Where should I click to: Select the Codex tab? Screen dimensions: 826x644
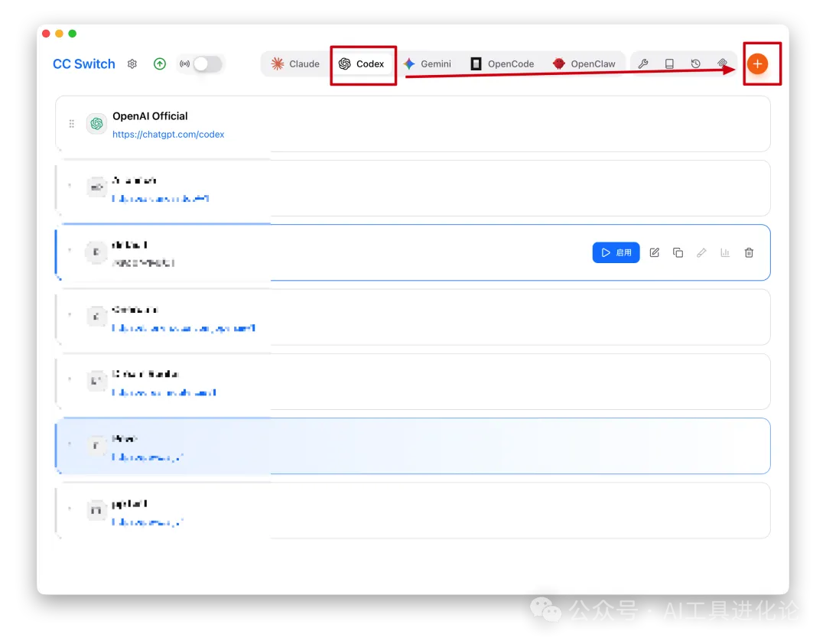[x=362, y=63]
